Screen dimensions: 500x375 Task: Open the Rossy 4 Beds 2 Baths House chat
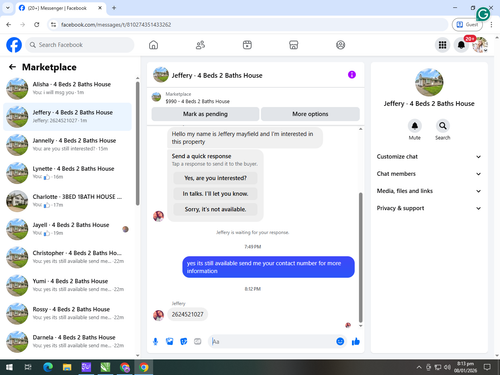[x=67, y=313]
